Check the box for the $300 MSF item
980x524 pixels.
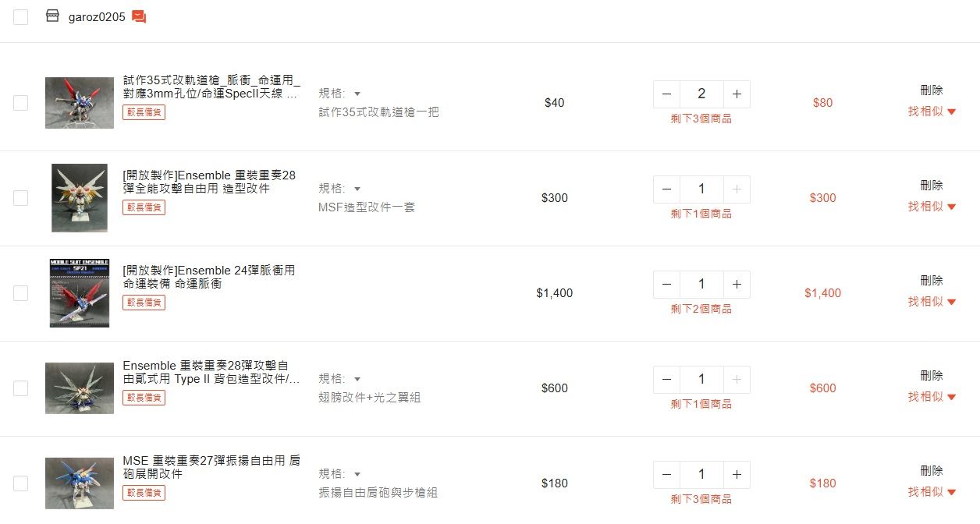(x=21, y=198)
